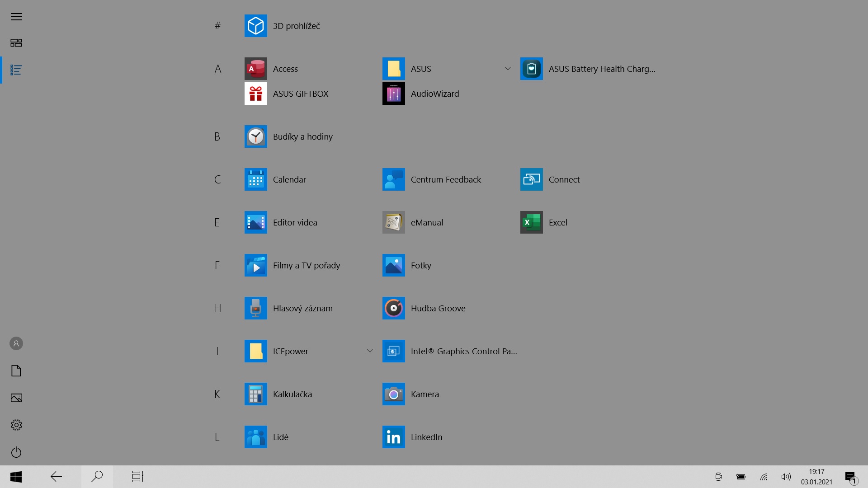Viewport: 868px width, 488px height.
Task: Switch to pinned tiles view
Action: click(16, 43)
